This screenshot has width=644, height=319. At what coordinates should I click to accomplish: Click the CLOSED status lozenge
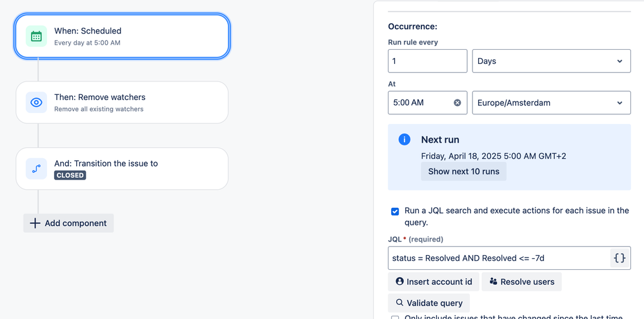pos(70,176)
